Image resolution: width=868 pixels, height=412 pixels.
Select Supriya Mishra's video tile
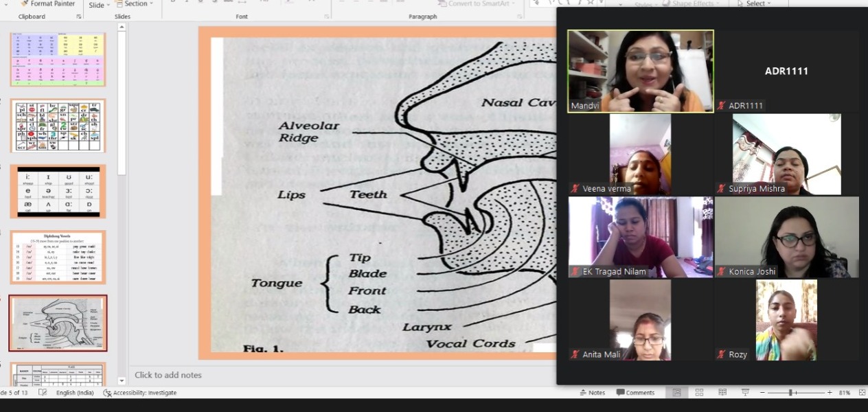787,154
